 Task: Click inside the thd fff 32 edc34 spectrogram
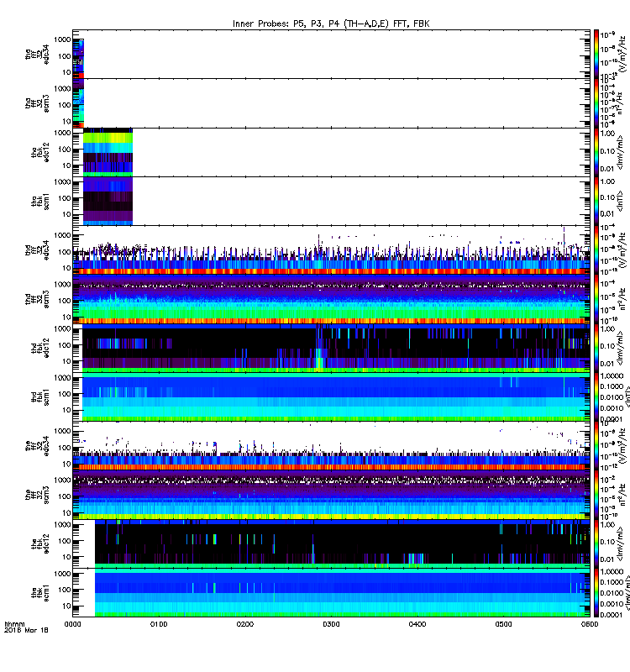(331, 249)
